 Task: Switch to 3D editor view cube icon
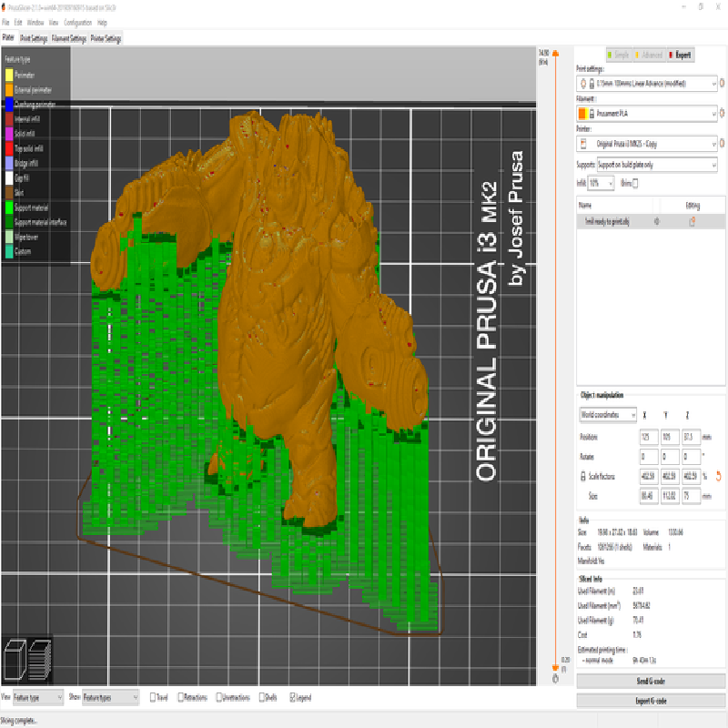pyautogui.click(x=15, y=659)
